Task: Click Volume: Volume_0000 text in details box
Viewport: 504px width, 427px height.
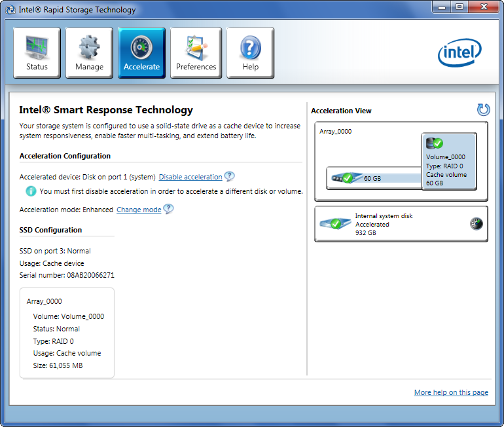Action: click(x=69, y=316)
